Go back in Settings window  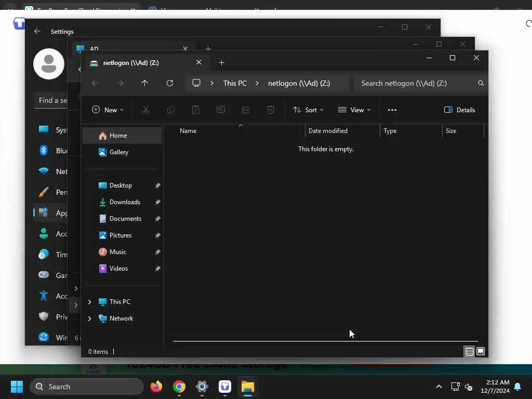(37, 31)
